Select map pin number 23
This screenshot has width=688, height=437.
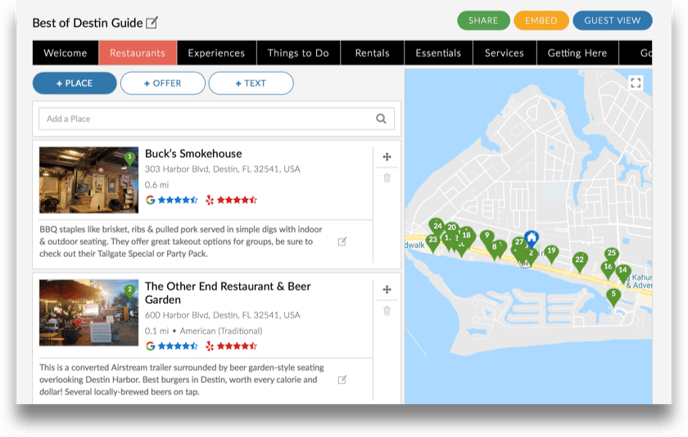(x=433, y=241)
